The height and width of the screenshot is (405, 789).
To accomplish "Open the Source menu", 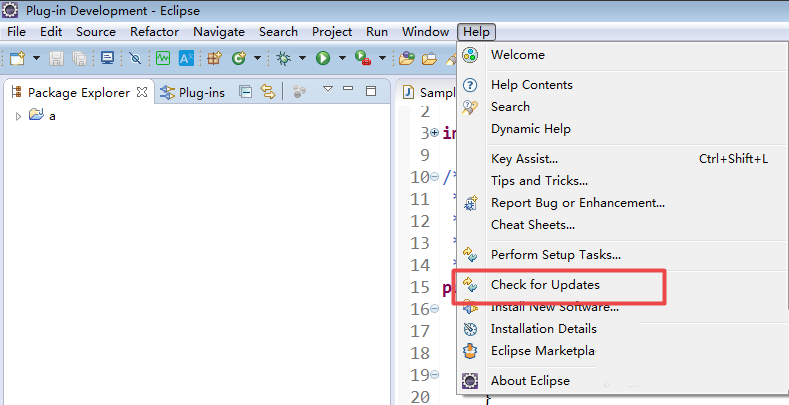I will point(96,32).
